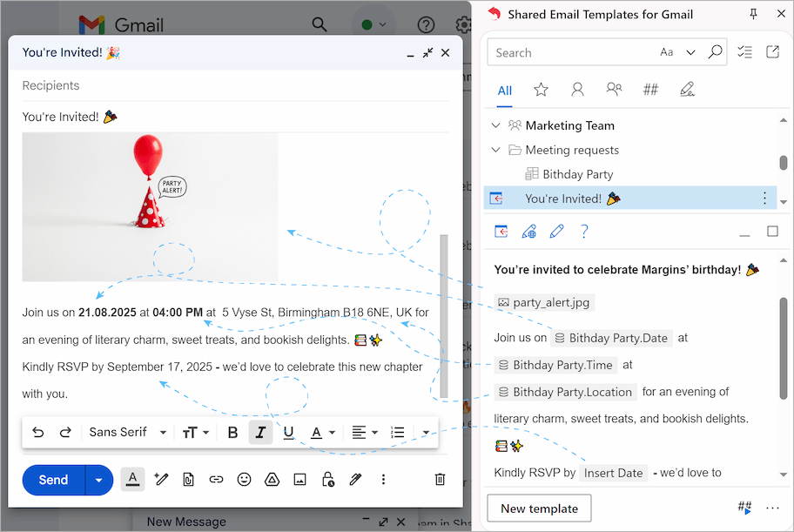794x532 pixels.
Task: Click the Bithday Party.Date macro chip
Action: (612, 338)
